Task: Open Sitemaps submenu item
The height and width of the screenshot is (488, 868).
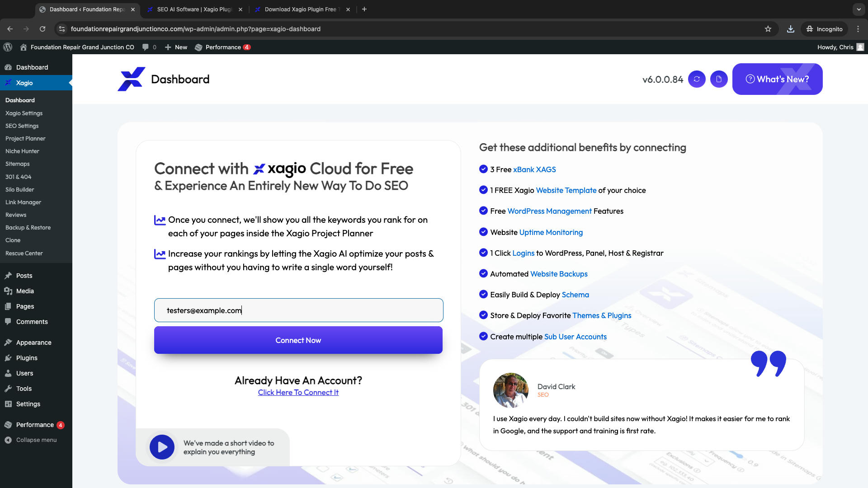Action: pos(18,164)
